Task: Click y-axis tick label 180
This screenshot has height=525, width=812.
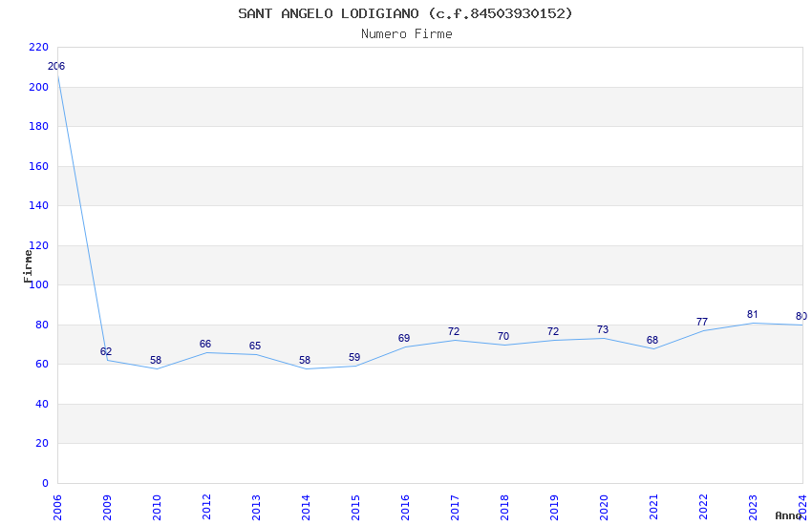Action: point(39,126)
